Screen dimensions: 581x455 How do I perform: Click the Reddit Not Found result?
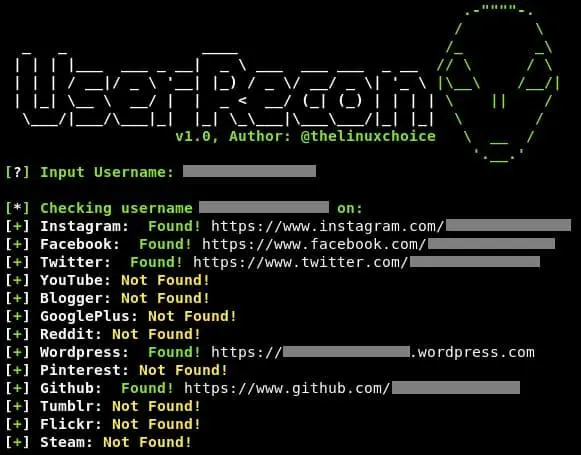coord(156,334)
